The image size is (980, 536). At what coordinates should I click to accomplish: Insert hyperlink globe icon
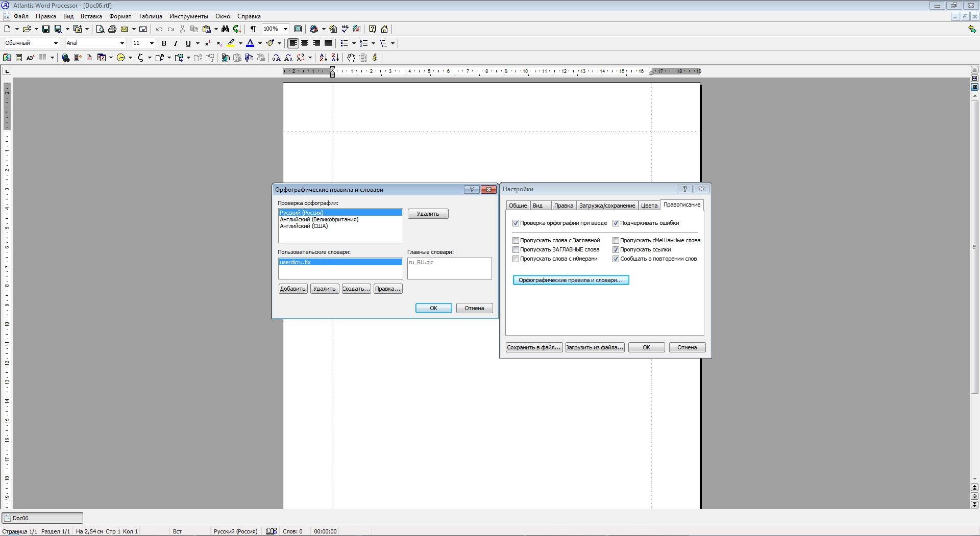click(x=66, y=58)
